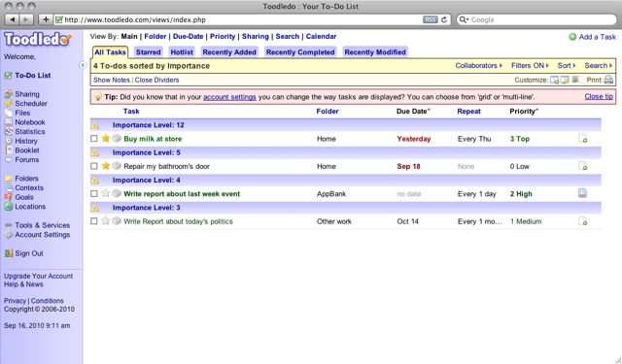The image size is (622, 364).
Task: Click Show Notes
Action: (x=112, y=80)
